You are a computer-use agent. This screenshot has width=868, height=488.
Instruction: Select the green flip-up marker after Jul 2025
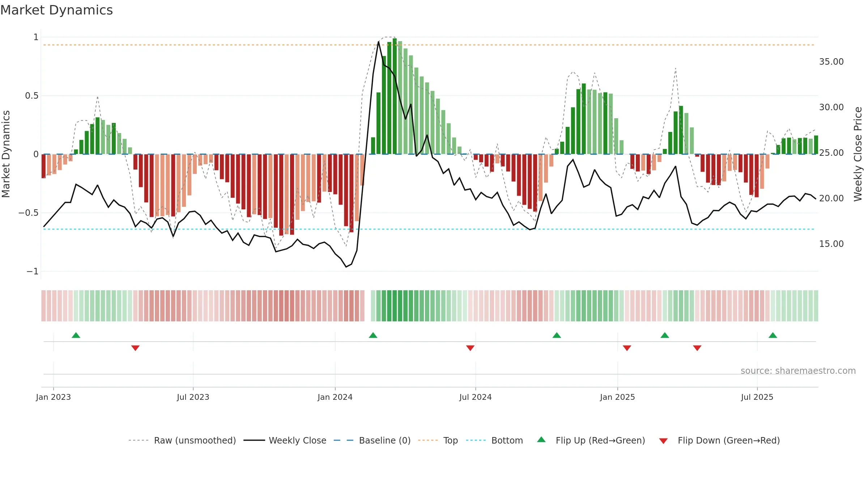pyautogui.click(x=773, y=335)
